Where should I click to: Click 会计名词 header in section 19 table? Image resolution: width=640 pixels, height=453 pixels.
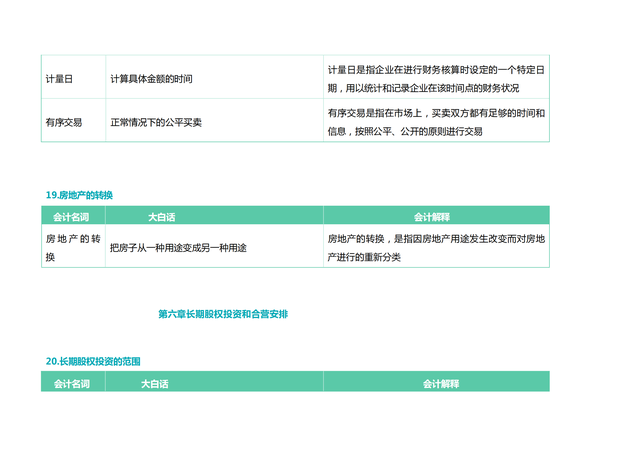coord(71,217)
